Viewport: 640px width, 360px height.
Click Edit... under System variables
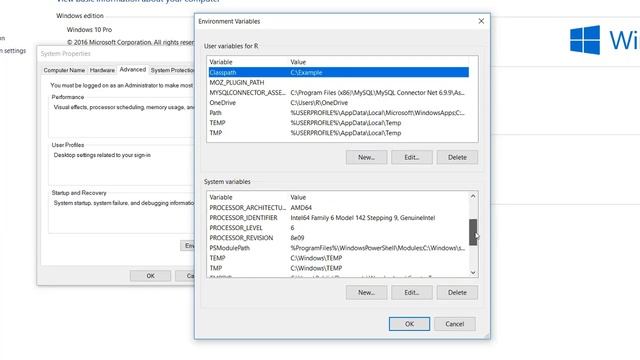tap(411, 292)
